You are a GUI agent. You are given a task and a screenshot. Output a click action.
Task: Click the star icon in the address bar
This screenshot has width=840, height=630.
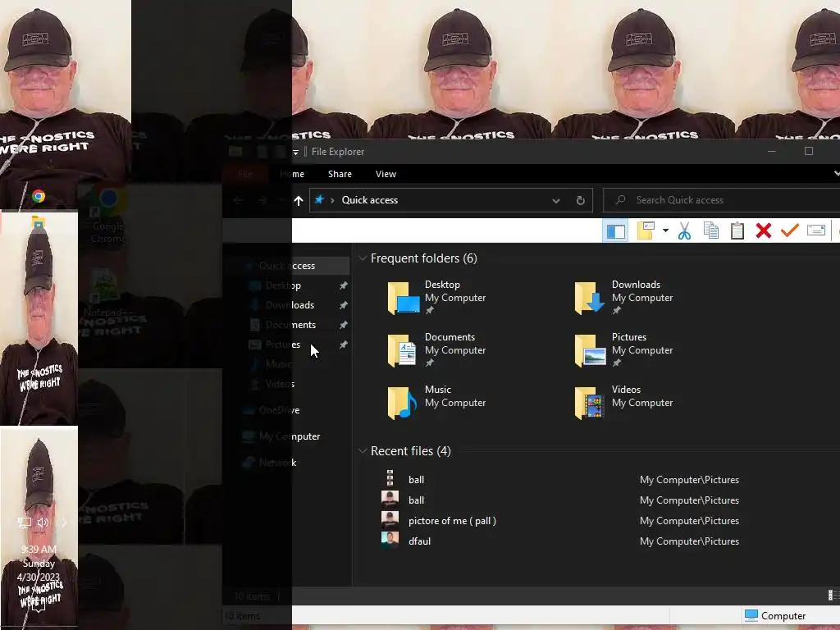point(319,200)
